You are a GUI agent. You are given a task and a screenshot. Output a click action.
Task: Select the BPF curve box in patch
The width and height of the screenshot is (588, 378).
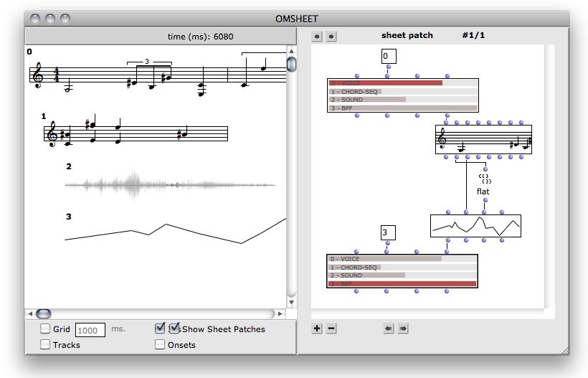tap(475, 226)
